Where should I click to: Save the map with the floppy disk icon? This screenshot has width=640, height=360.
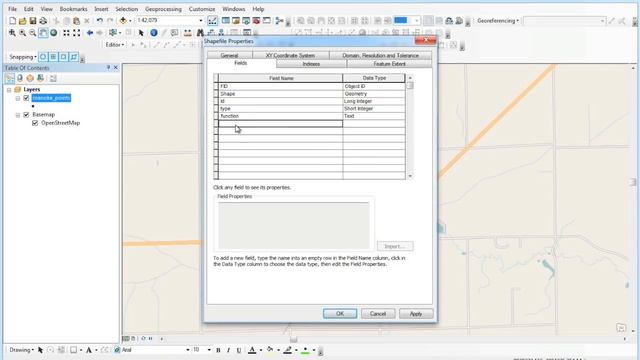(x=33, y=20)
